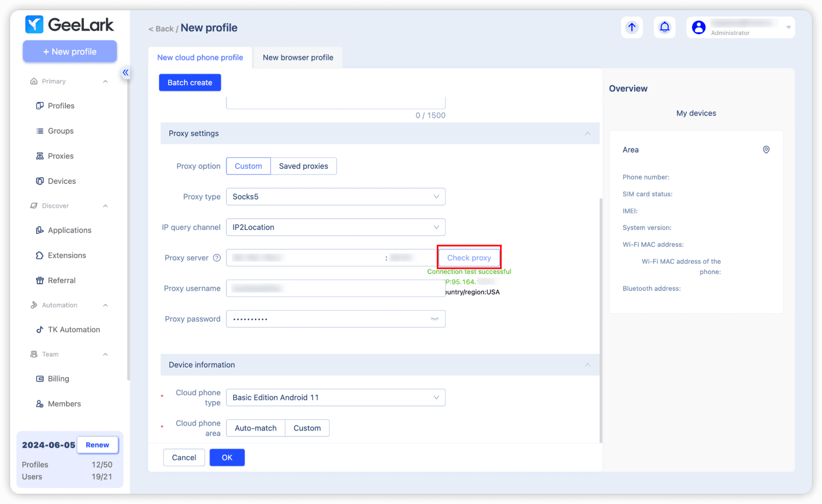Click Renew subscription button

97,445
